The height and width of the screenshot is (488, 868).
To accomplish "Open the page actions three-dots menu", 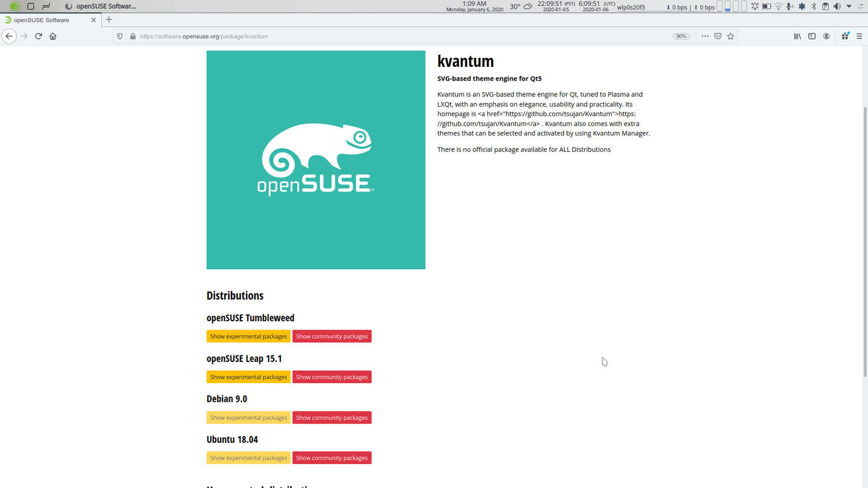I will pos(705,36).
